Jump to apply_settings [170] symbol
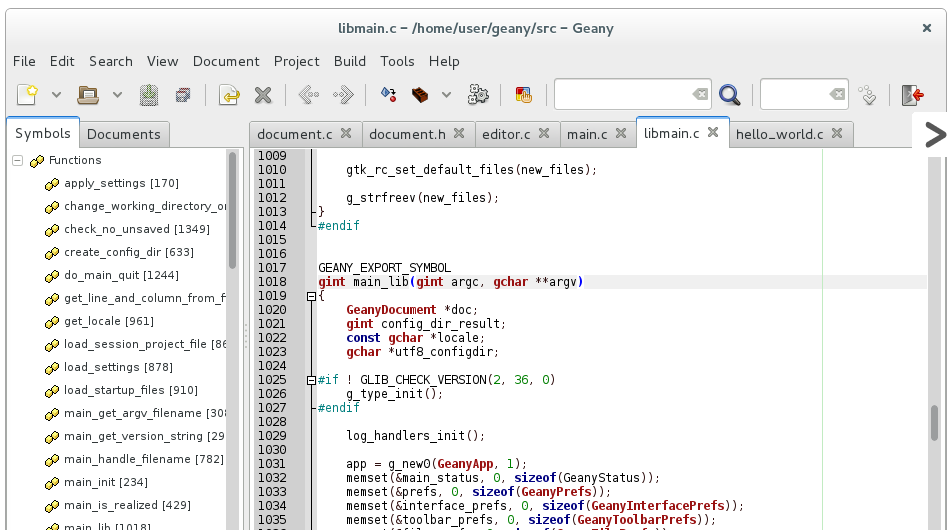This screenshot has height=530, width=947. [x=121, y=184]
